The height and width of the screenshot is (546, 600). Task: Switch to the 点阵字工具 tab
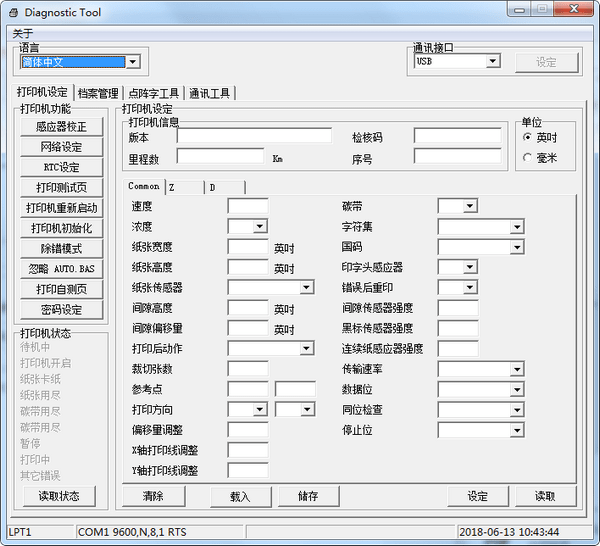tap(154, 94)
